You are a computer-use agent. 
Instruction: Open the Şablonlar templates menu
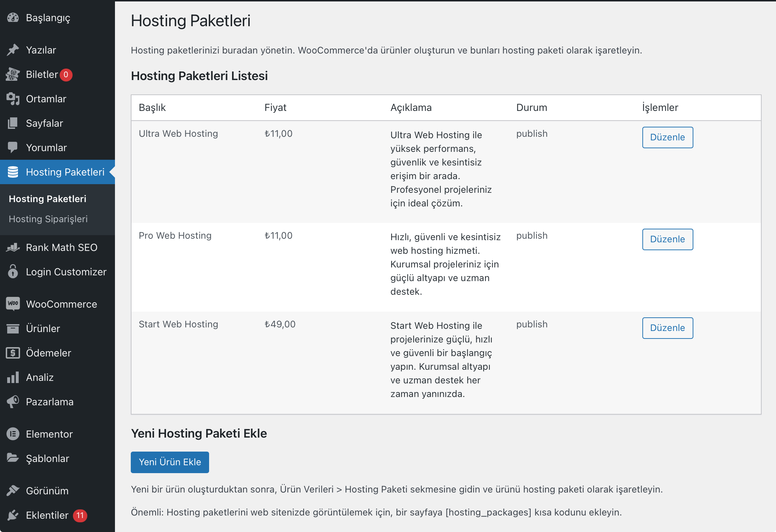pyautogui.click(x=57, y=458)
